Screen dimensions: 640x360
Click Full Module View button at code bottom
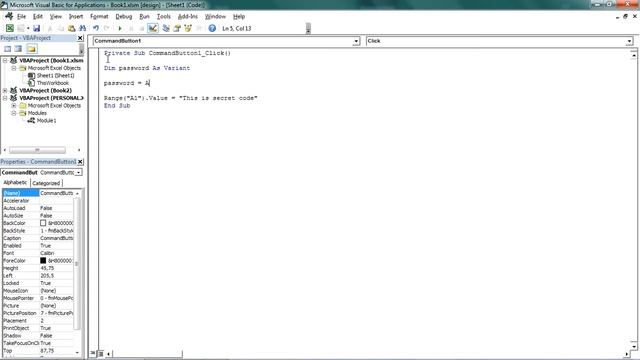pyautogui.click(x=100, y=353)
